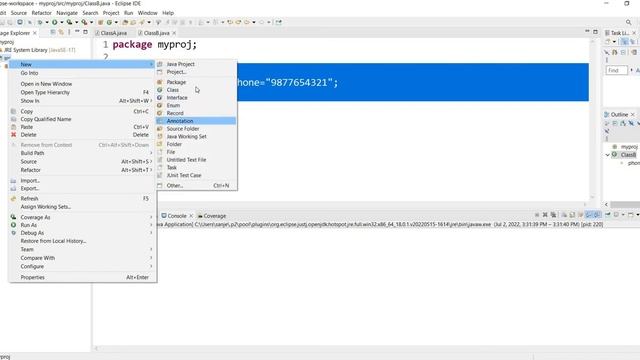Click the Refresh icon in context menu
Viewport: 640px width, 360px height.
tap(13, 198)
